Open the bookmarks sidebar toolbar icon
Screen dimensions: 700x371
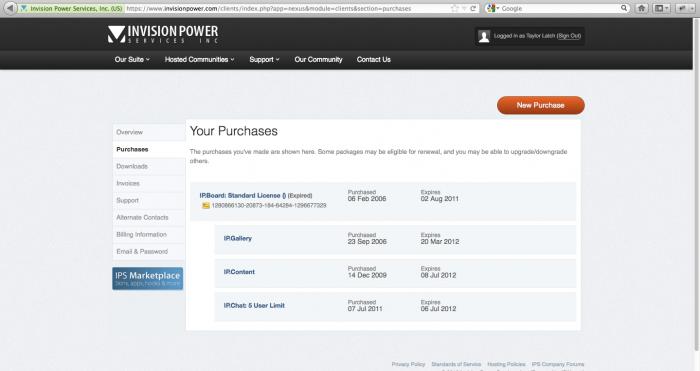point(661,8)
